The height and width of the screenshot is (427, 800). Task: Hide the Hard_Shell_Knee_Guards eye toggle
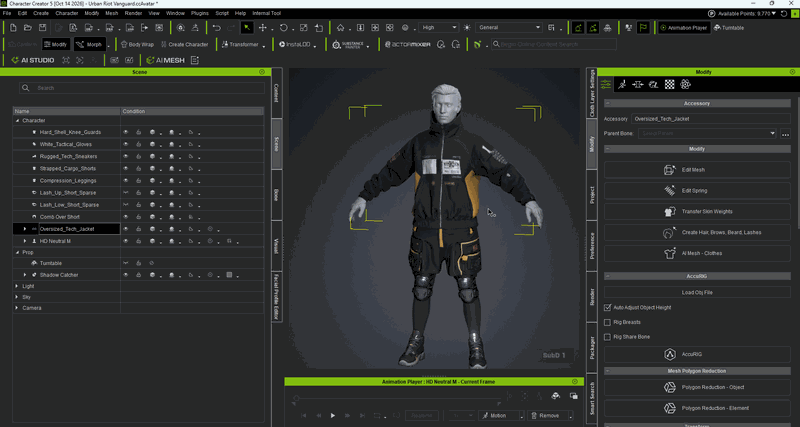pos(126,132)
